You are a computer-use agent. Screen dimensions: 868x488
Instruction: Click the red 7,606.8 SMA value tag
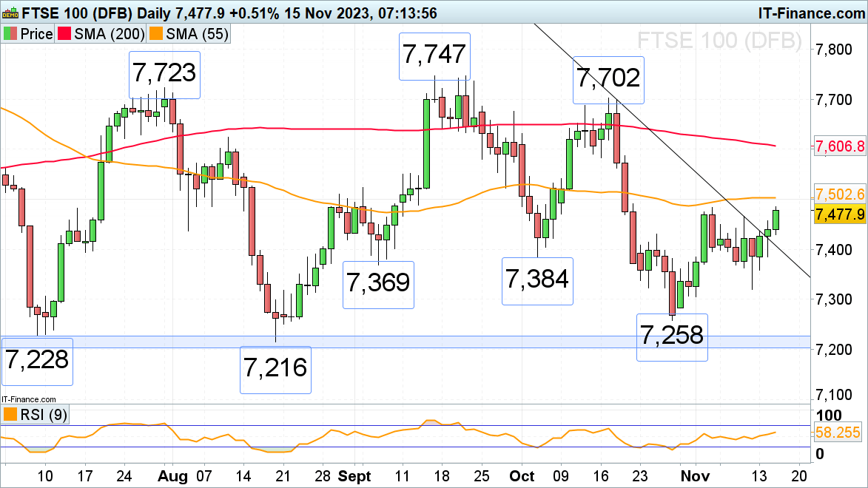click(x=840, y=146)
